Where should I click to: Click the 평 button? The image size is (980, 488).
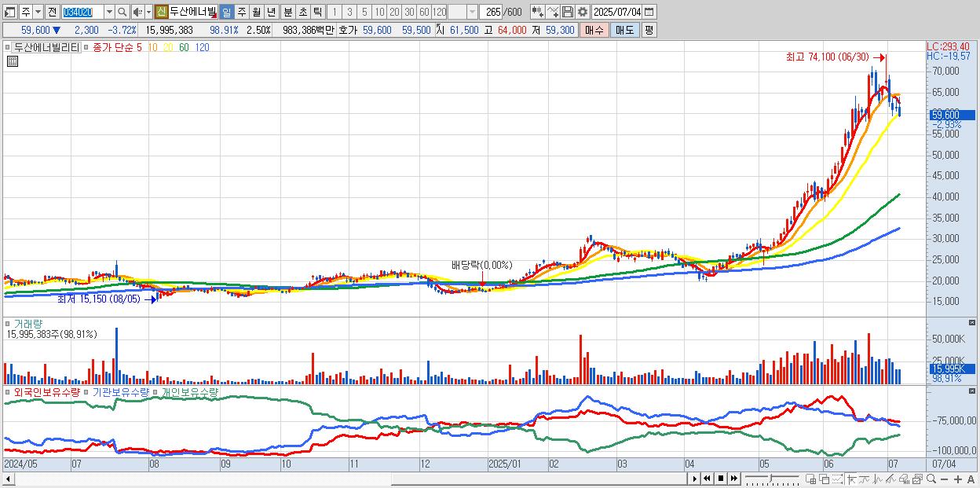pos(649,30)
